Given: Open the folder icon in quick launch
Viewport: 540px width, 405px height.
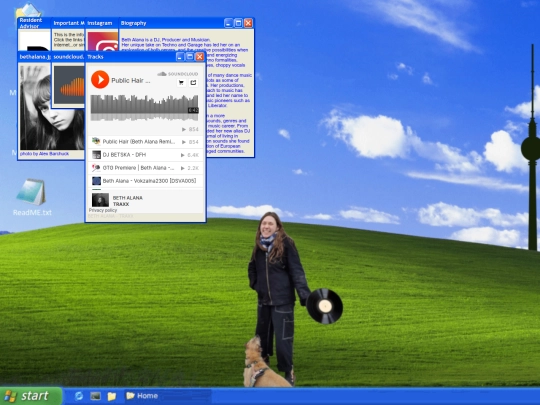Looking at the screenshot, I should [111, 396].
